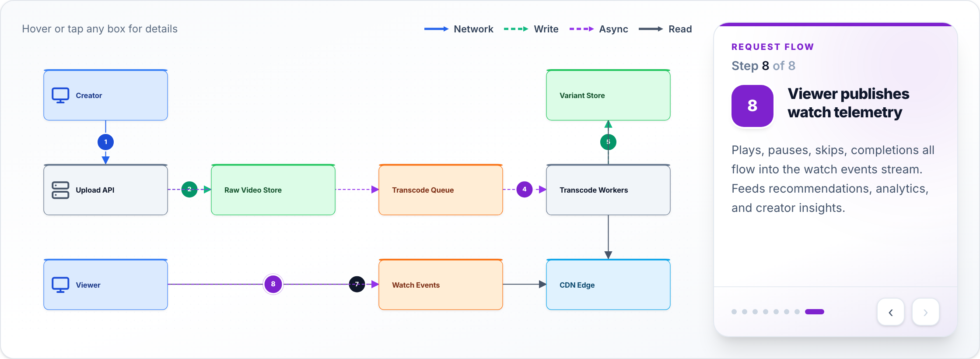Select the Variant Store box
The width and height of the screenshot is (980, 359).
[608, 95]
